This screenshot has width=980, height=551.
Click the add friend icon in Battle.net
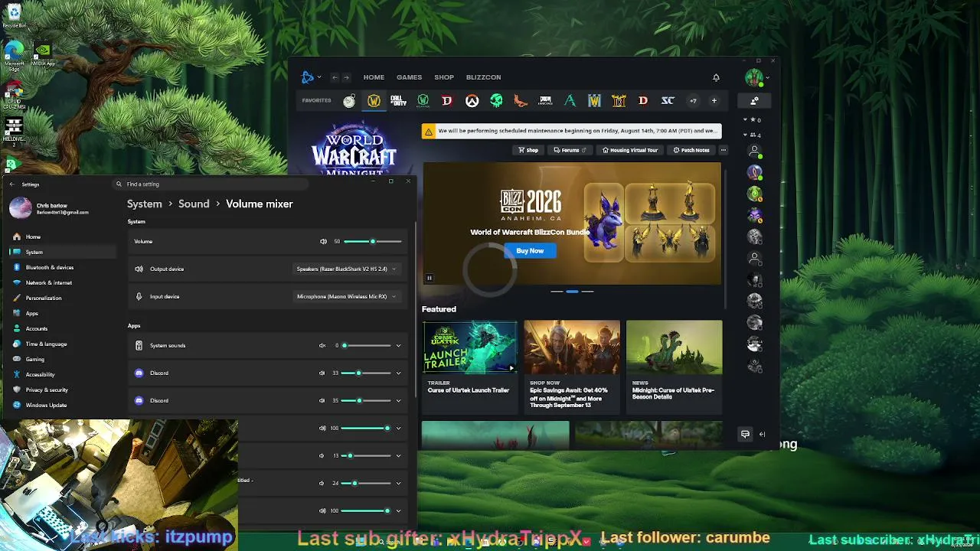(x=754, y=100)
